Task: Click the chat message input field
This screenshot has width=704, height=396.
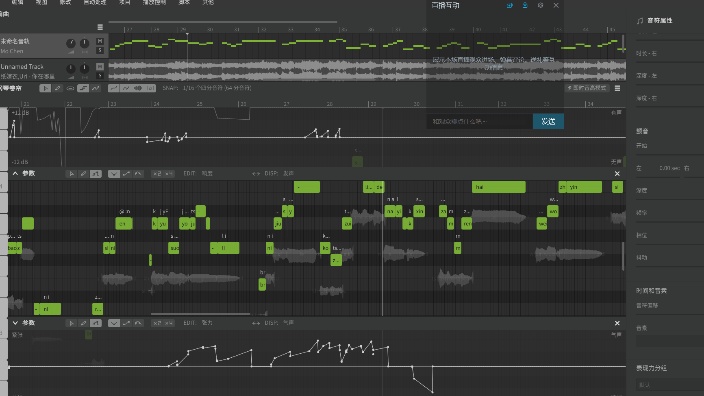Action: pyautogui.click(x=480, y=121)
